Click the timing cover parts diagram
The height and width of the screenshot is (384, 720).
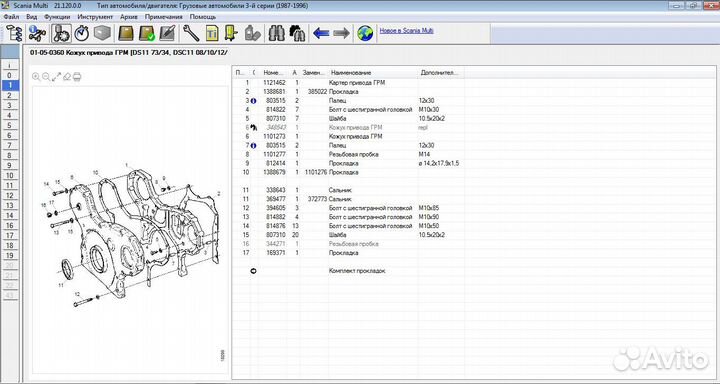tap(131, 234)
